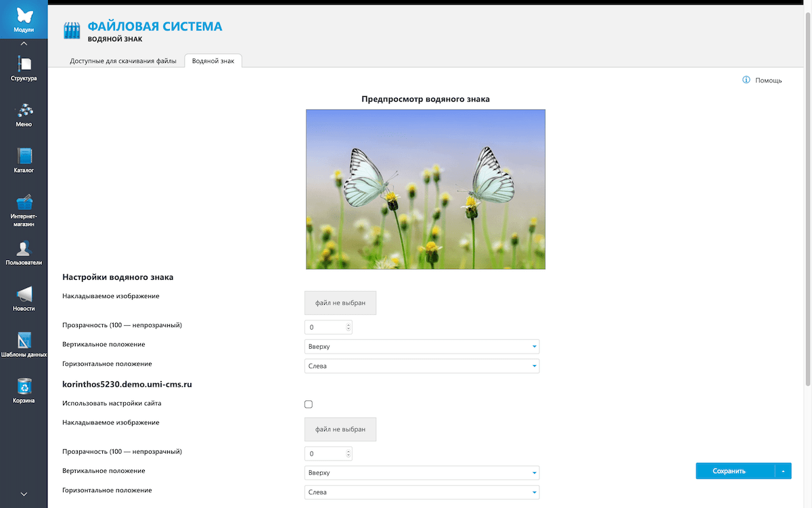Open the Модули butterfly menu

pyautogui.click(x=24, y=20)
